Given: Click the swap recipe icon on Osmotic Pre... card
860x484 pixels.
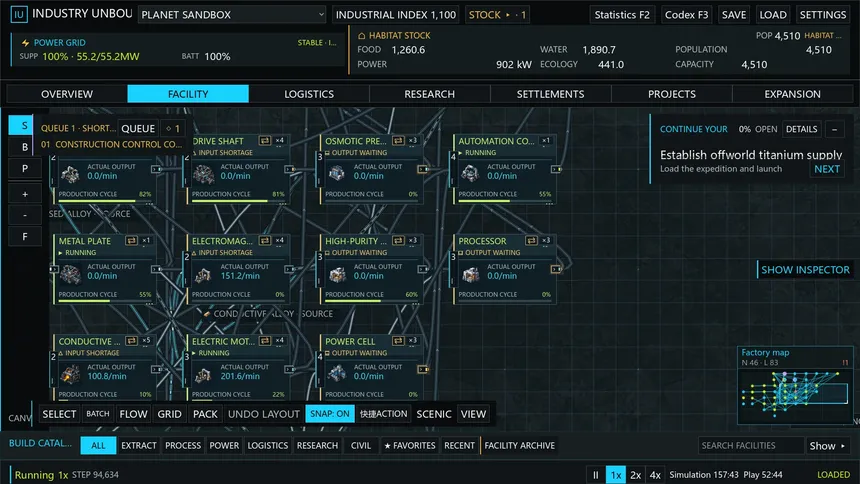Looking at the screenshot, I should (x=398, y=140).
